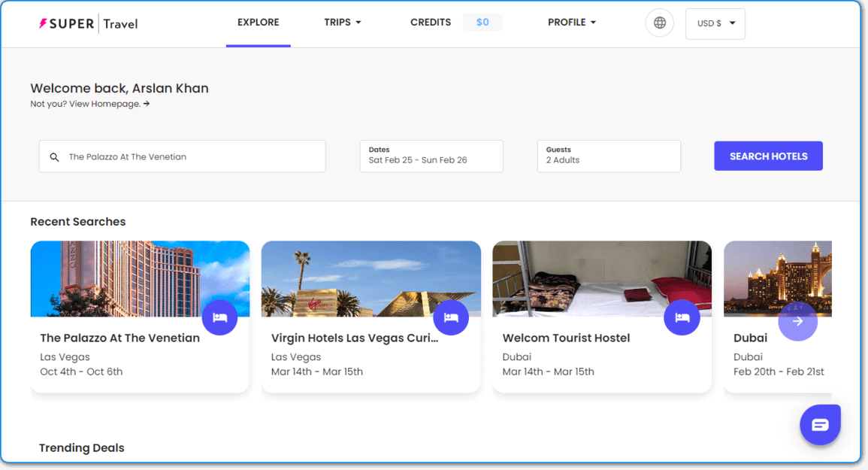Click bed icon on Palazzo card

coord(219,317)
